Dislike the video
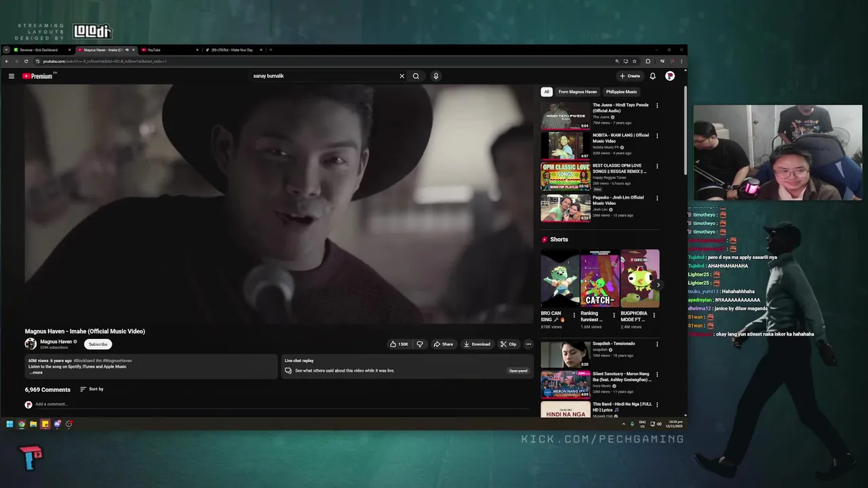The height and width of the screenshot is (488, 868). click(x=420, y=344)
